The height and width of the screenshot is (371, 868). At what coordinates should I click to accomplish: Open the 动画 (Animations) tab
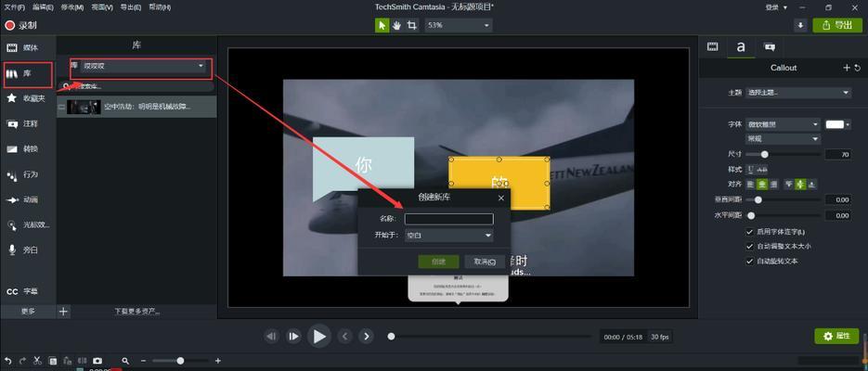28,199
